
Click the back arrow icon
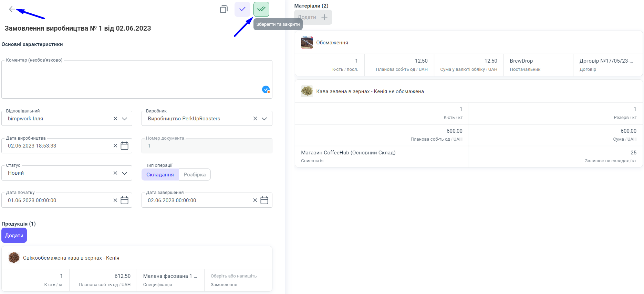(12, 9)
